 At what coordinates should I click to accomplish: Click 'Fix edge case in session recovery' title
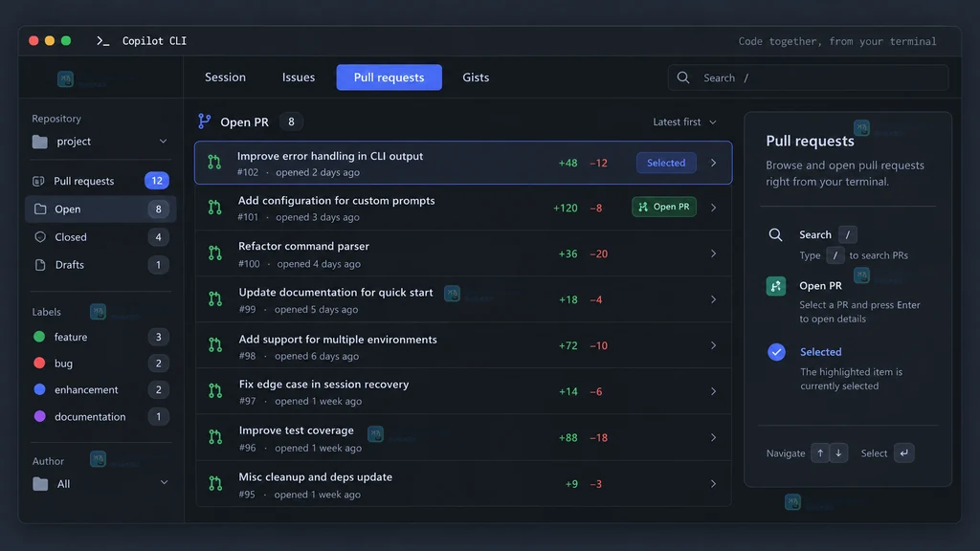(x=323, y=385)
